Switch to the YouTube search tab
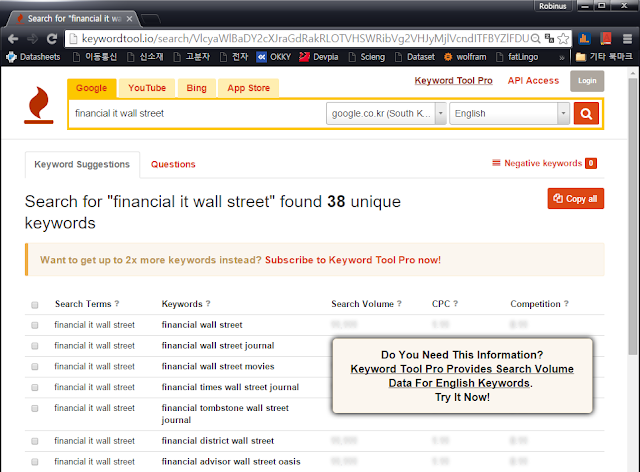Screen dimensions: 640x472 [147, 88]
